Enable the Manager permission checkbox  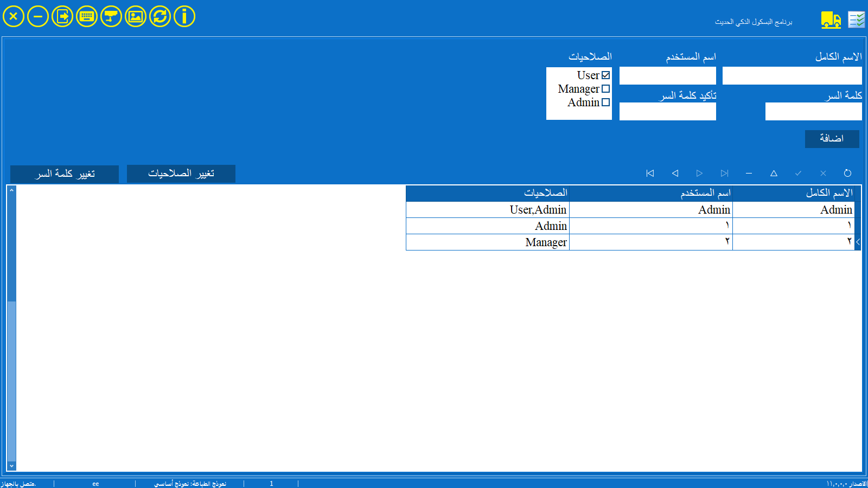606,89
